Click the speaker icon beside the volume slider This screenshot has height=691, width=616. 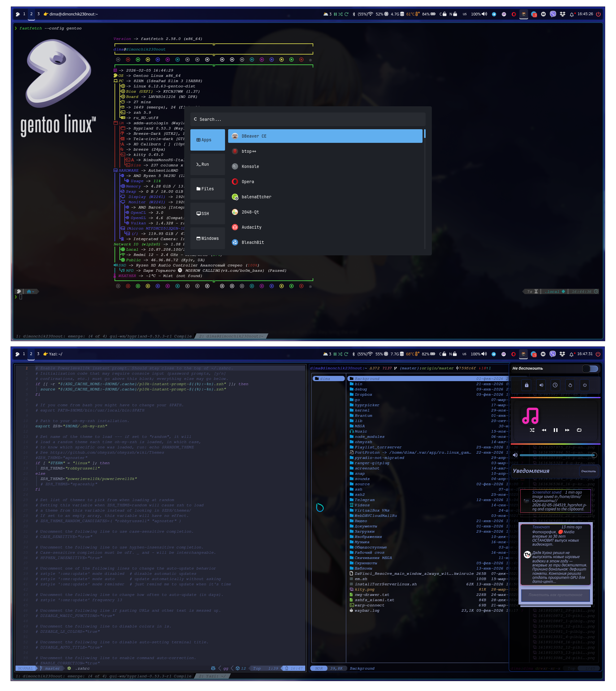pos(515,455)
